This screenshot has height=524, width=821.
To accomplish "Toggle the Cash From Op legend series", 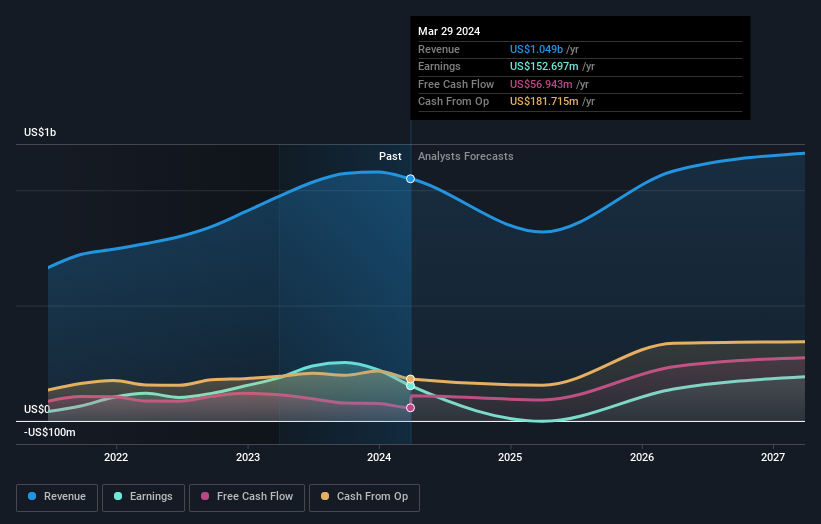I will pyautogui.click(x=364, y=497).
